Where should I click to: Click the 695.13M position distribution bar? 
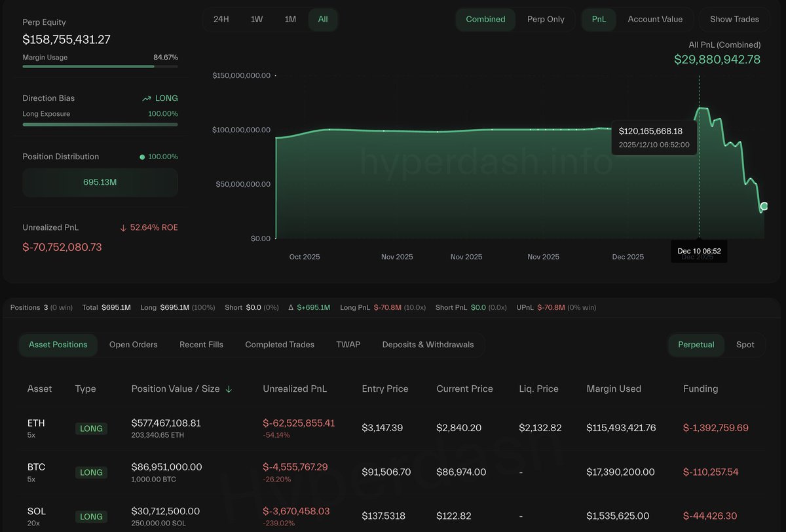click(100, 182)
